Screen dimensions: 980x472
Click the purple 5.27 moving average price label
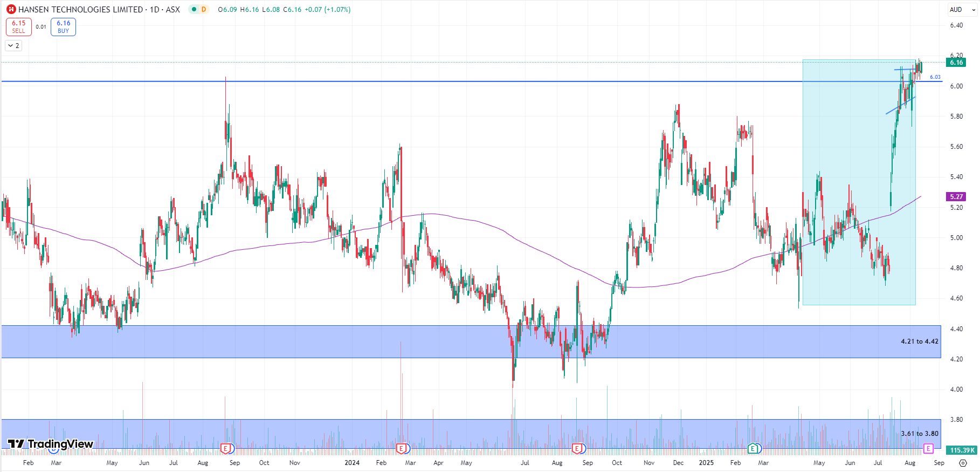click(x=956, y=197)
